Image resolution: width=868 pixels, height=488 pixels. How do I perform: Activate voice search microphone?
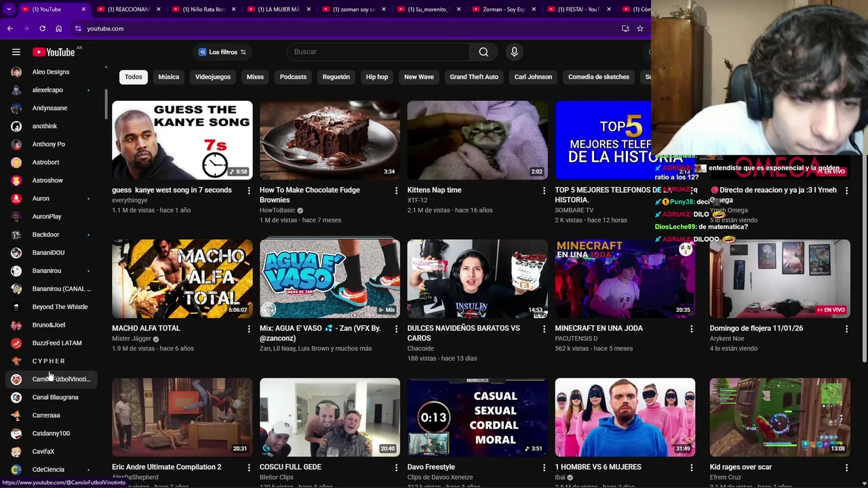point(514,52)
